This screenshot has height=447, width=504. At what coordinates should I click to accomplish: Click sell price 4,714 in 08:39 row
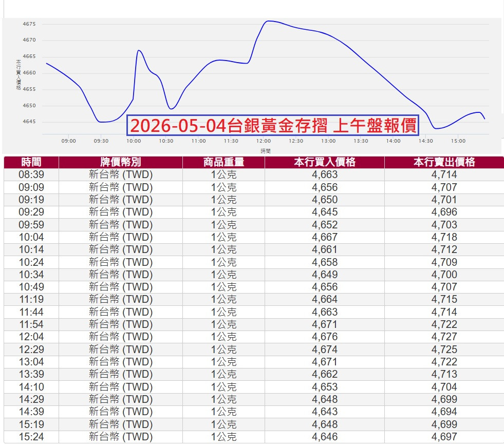444,174
